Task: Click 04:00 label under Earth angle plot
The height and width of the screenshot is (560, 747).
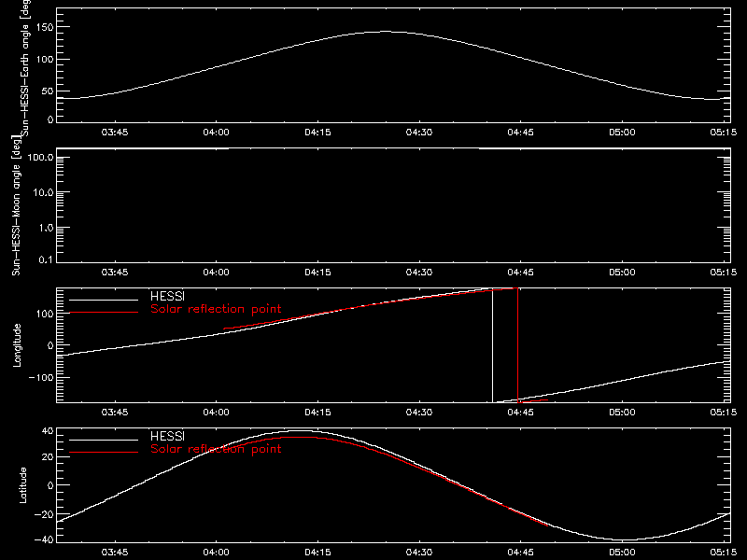Action: tap(217, 133)
